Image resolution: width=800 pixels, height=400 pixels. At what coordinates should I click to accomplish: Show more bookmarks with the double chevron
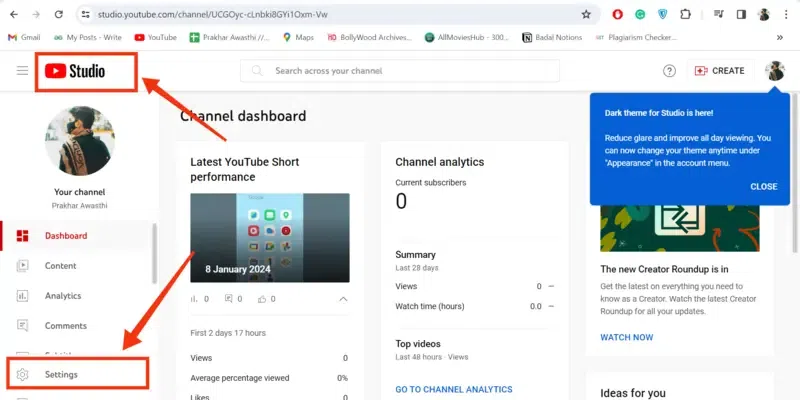click(x=780, y=37)
